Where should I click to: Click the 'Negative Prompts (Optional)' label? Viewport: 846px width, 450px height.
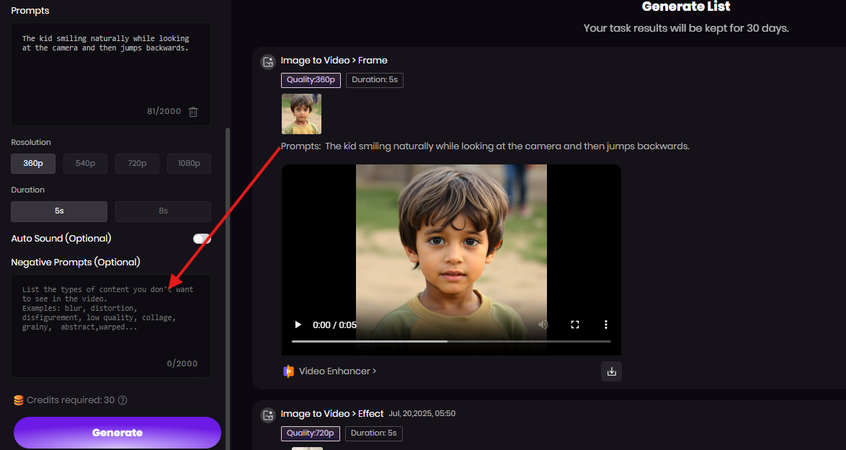tap(76, 262)
